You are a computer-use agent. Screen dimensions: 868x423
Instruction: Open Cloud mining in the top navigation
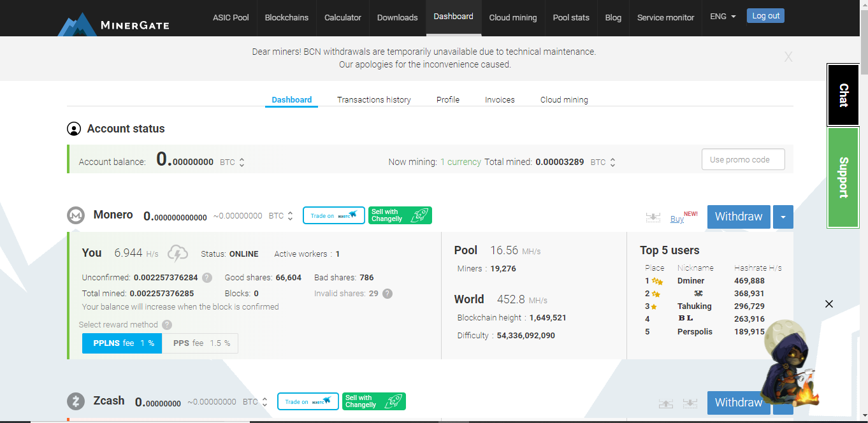coord(513,17)
